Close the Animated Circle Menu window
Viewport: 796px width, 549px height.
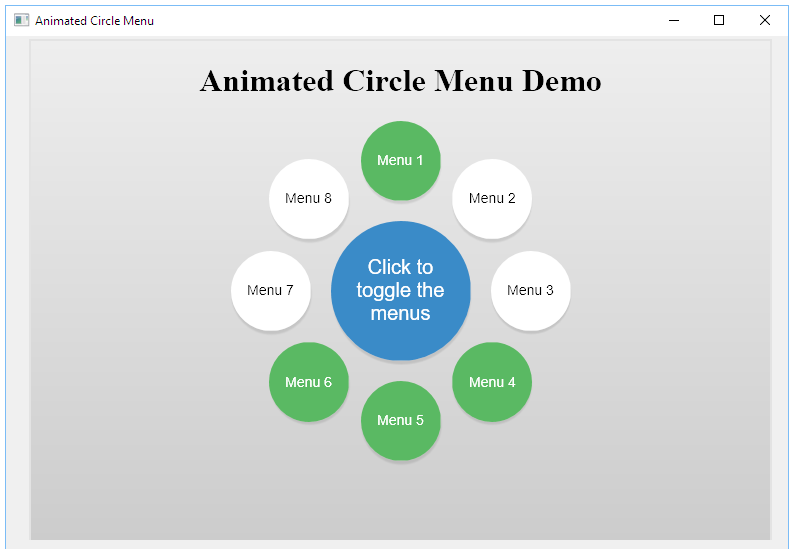(x=765, y=20)
